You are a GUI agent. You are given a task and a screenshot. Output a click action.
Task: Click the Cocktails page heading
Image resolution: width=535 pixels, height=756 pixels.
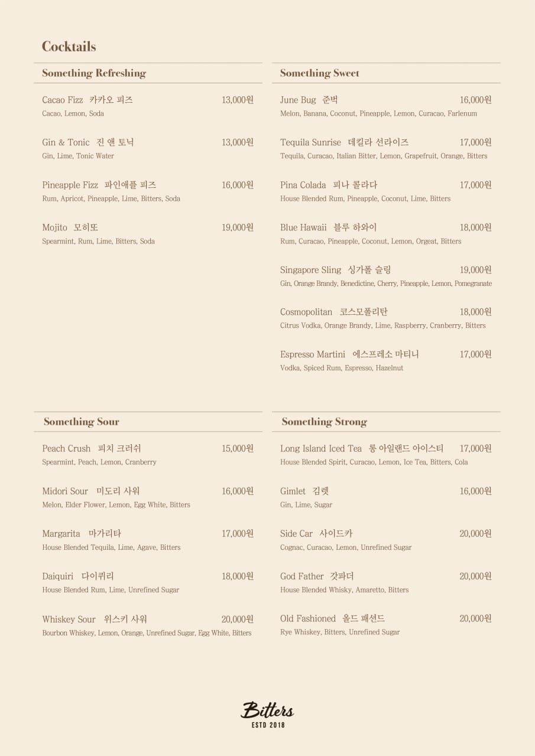(69, 47)
